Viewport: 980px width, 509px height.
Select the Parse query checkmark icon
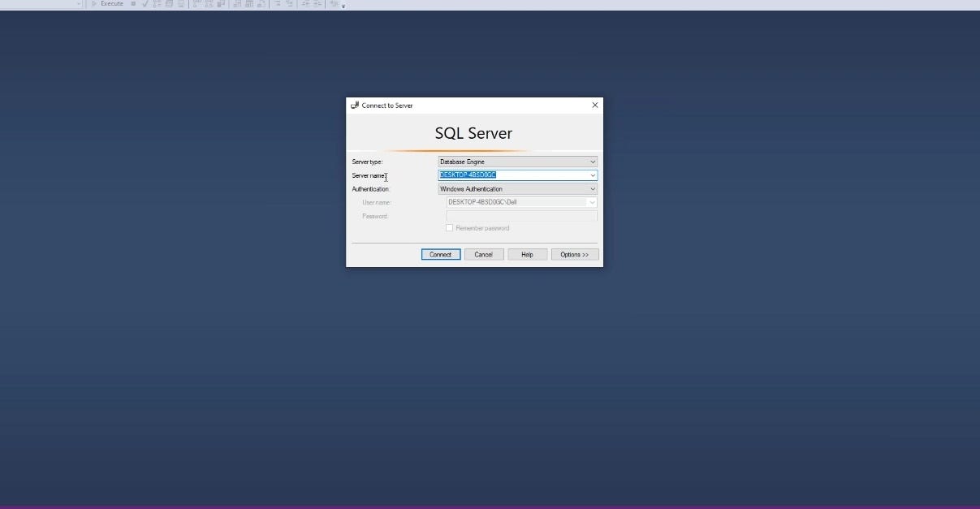coord(145,4)
